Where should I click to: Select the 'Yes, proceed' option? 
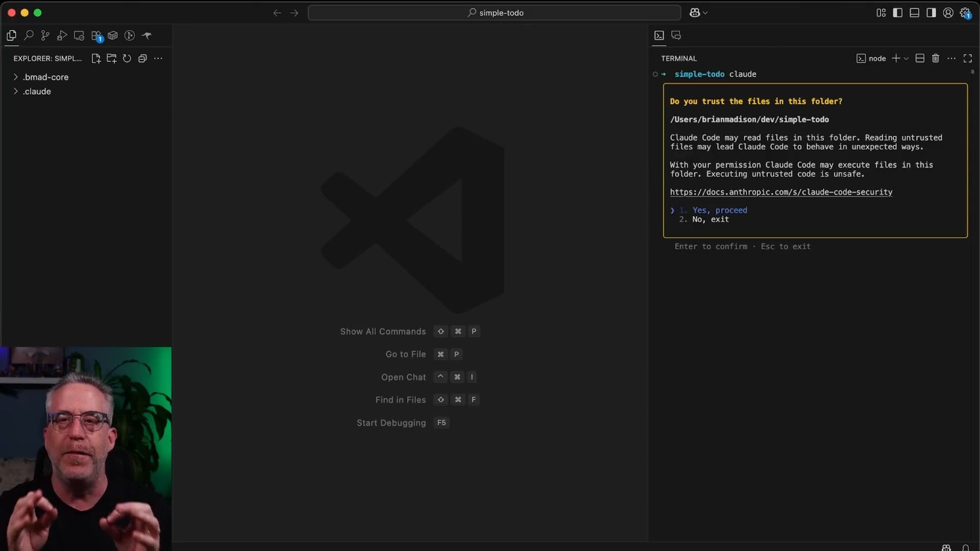(719, 210)
